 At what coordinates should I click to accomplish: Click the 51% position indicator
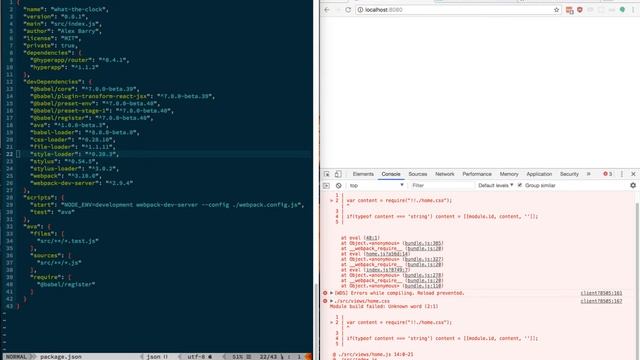coord(238,357)
